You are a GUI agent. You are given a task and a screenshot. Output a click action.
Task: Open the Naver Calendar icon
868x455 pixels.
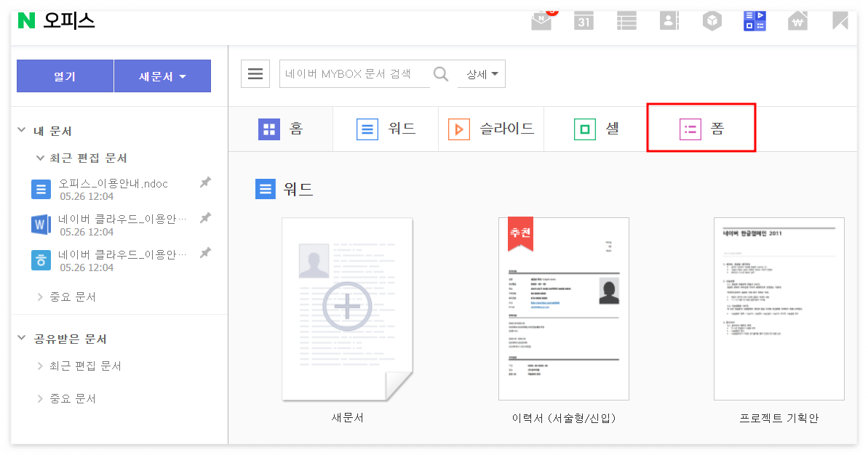(x=584, y=20)
